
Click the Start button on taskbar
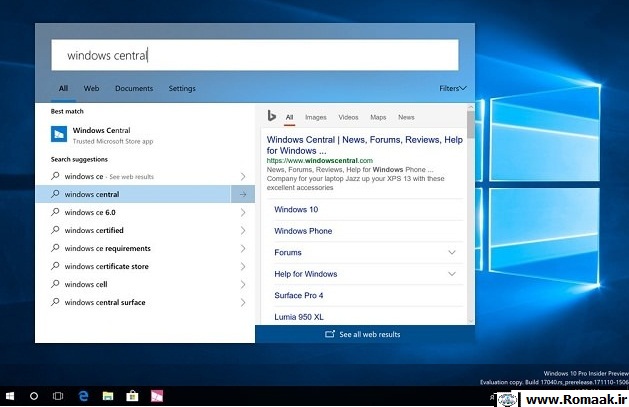[x=10, y=396]
